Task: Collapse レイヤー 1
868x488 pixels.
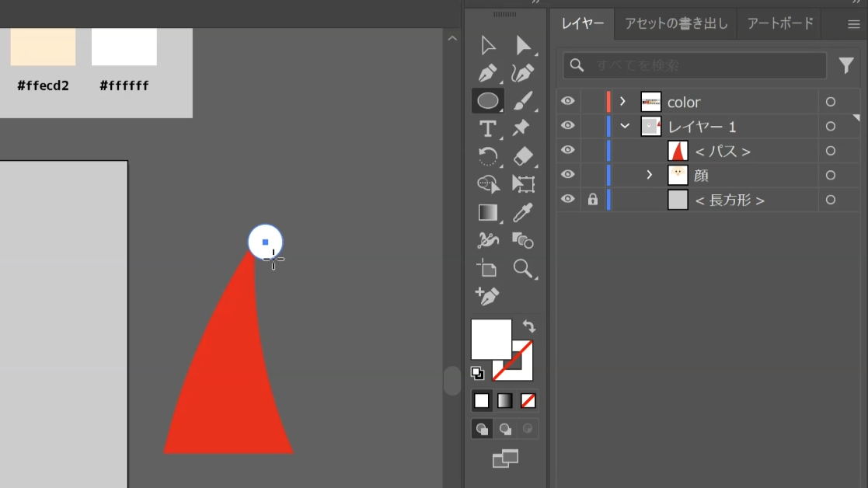Action: pos(625,126)
